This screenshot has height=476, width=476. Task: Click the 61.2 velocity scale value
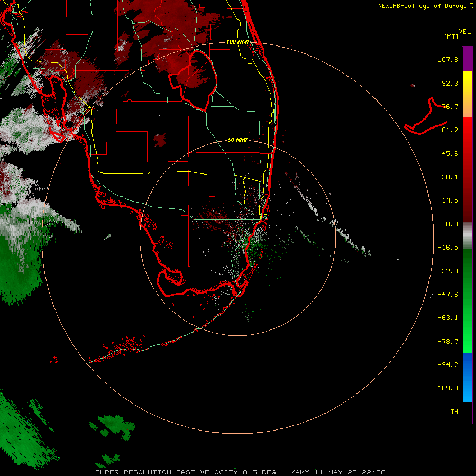450,130
